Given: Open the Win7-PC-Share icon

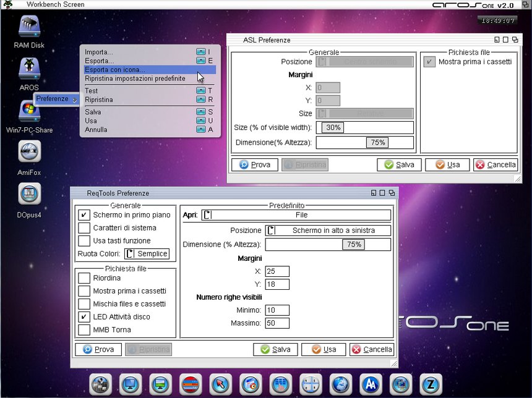Looking at the screenshot, I should [x=29, y=111].
